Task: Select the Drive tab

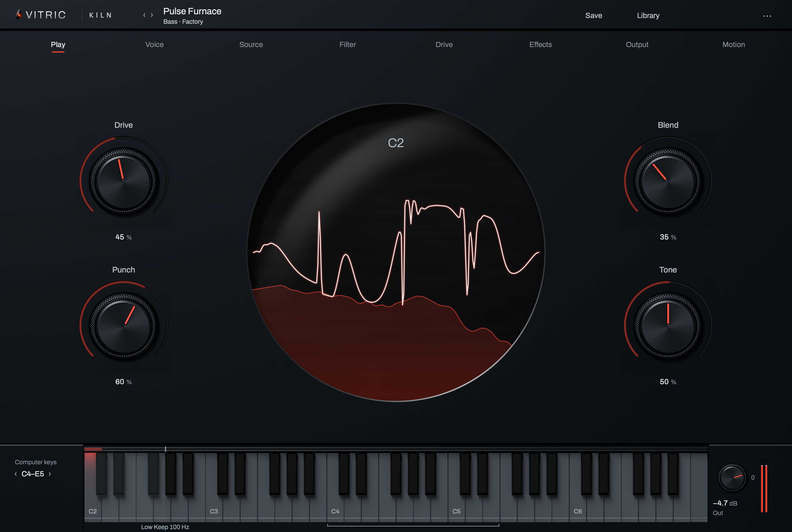Action: tap(444, 44)
